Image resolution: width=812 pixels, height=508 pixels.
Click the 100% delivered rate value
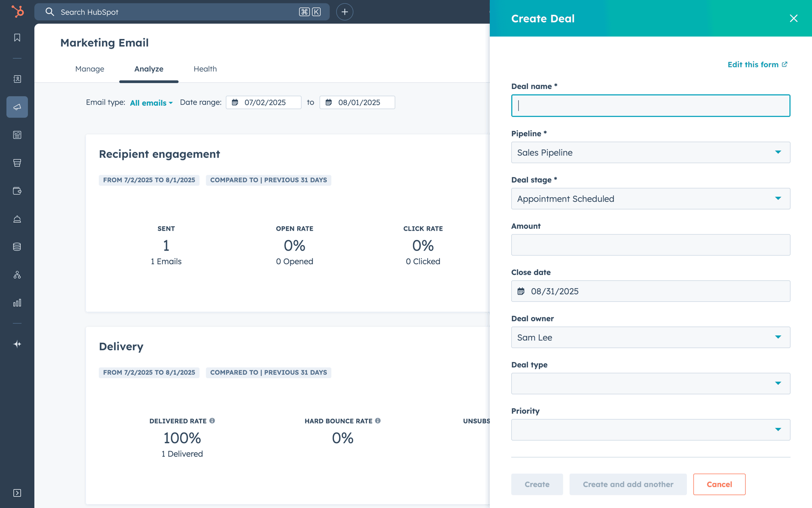pos(182,438)
